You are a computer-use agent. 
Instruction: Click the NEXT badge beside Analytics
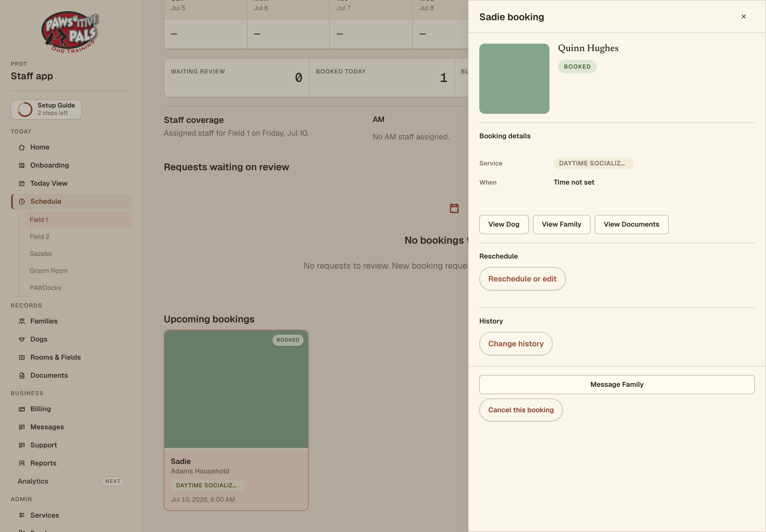pyautogui.click(x=113, y=481)
